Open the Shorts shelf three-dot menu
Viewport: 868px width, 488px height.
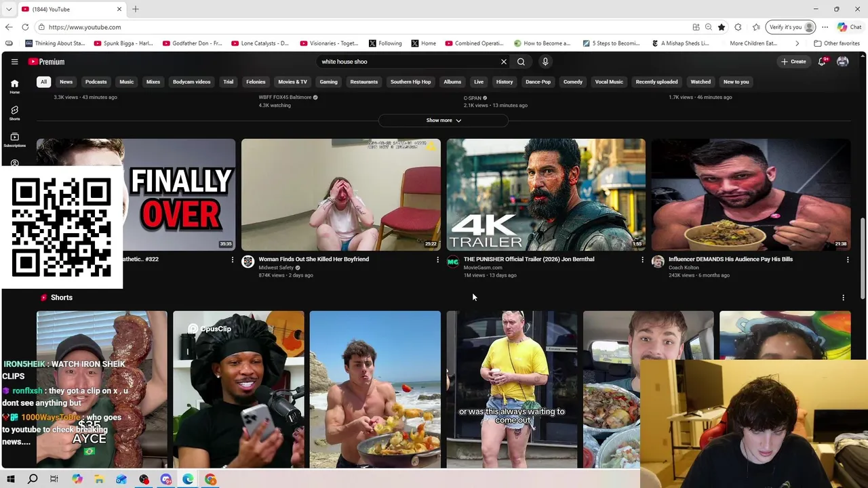point(843,298)
